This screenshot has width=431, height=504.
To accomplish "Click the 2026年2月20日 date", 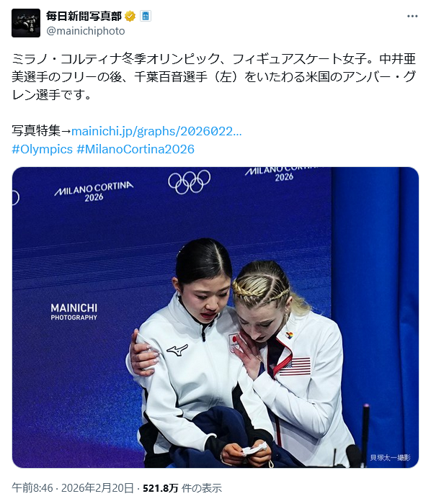I will (97, 488).
